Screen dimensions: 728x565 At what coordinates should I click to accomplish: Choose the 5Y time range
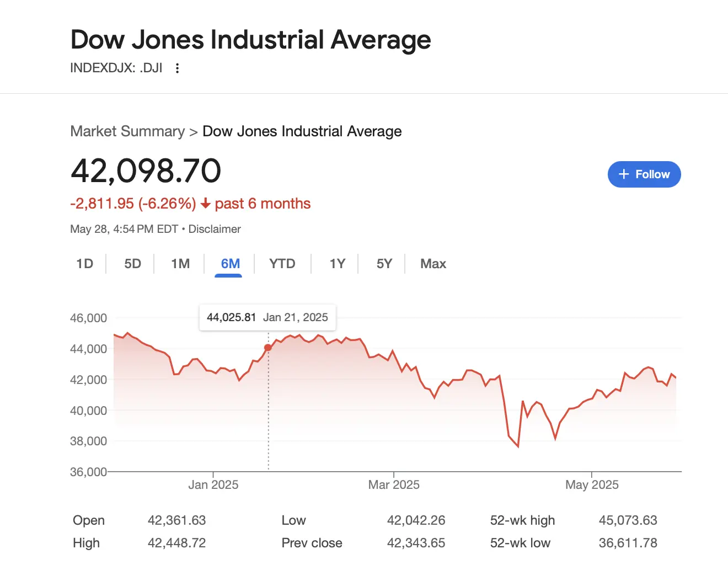click(384, 264)
